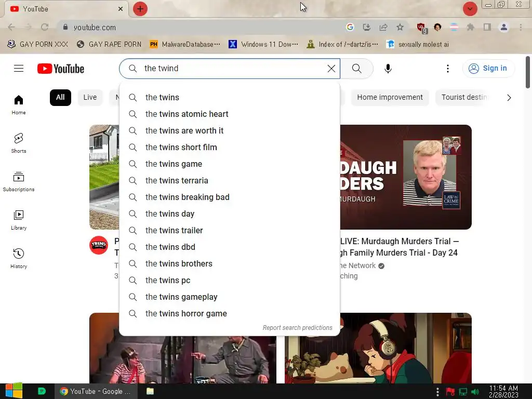Image resolution: width=532 pixels, height=399 pixels.
Task: Go to Home in the sidebar
Action: [x=19, y=104]
